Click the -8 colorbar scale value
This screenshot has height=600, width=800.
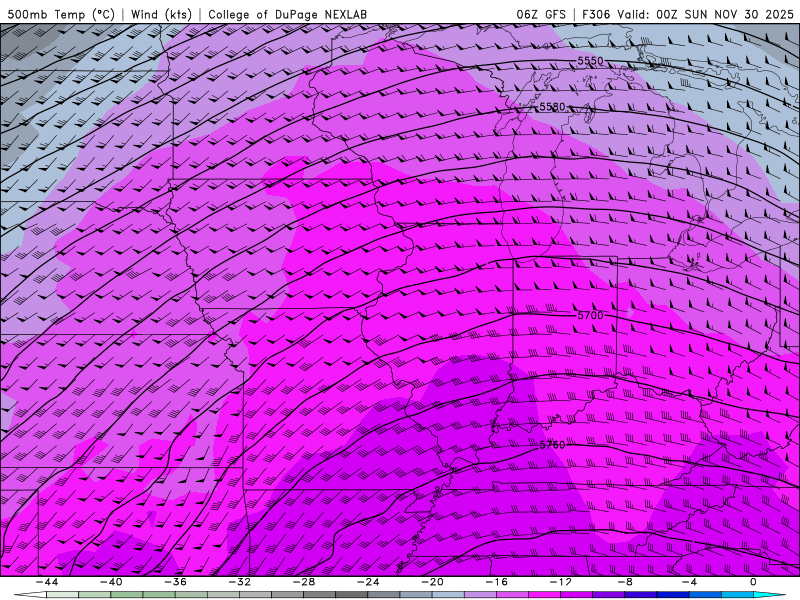coord(625,582)
